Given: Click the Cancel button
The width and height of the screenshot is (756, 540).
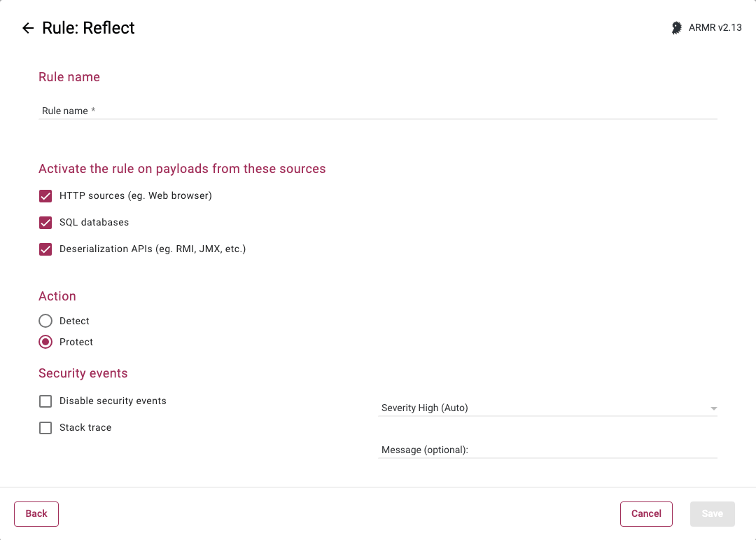Looking at the screenshot, I should coord(646,514).
